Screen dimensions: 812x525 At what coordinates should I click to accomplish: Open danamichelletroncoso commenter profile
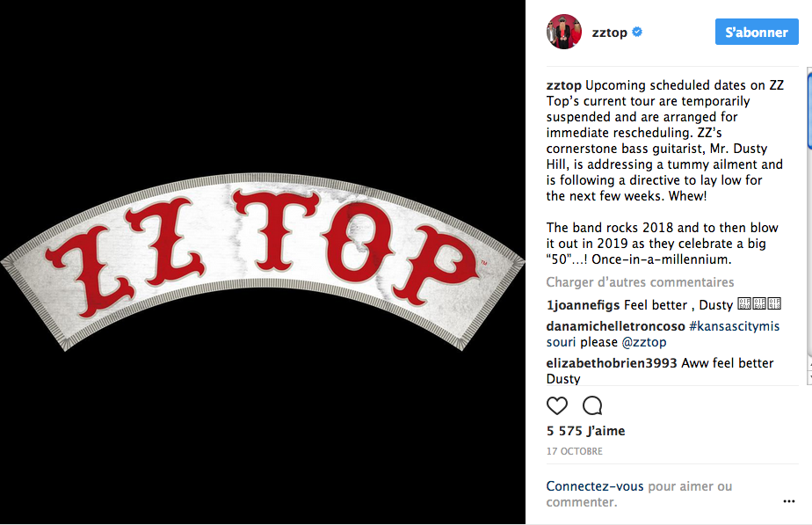[x=615, y=326]
